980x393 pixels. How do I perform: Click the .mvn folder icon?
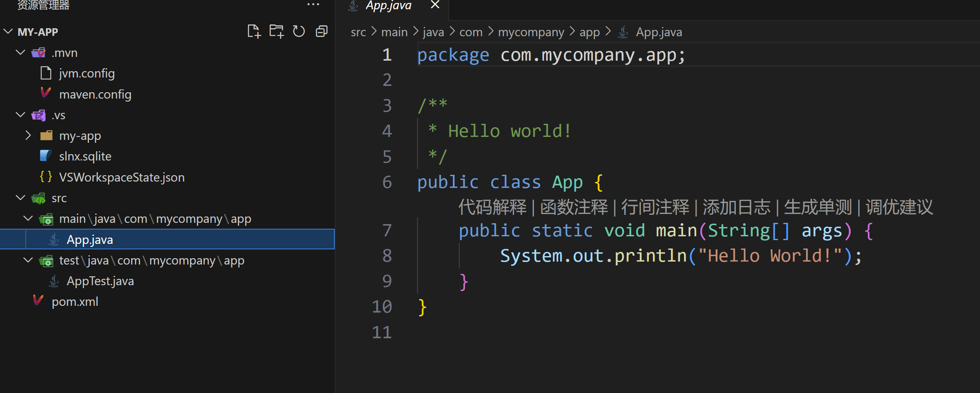pyautogui.click(x=38, y=53)
